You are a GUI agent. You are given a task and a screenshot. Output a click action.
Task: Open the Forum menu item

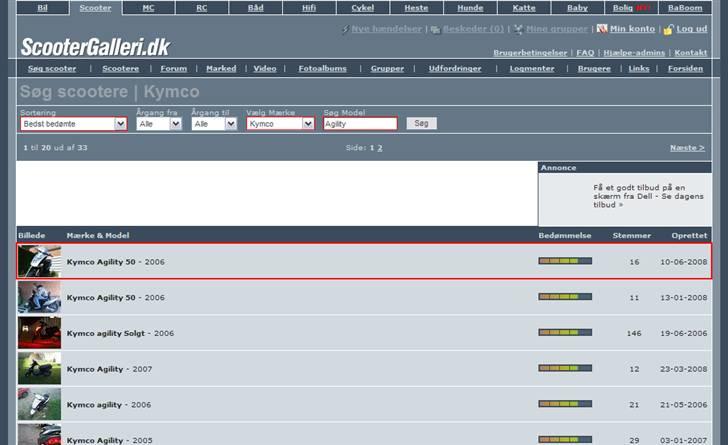tap(174, 69)
